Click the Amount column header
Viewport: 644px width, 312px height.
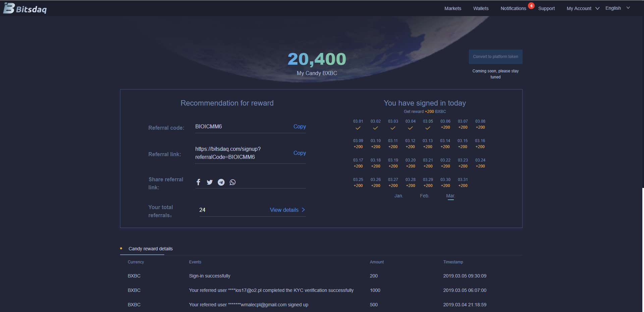pos(377,262)
